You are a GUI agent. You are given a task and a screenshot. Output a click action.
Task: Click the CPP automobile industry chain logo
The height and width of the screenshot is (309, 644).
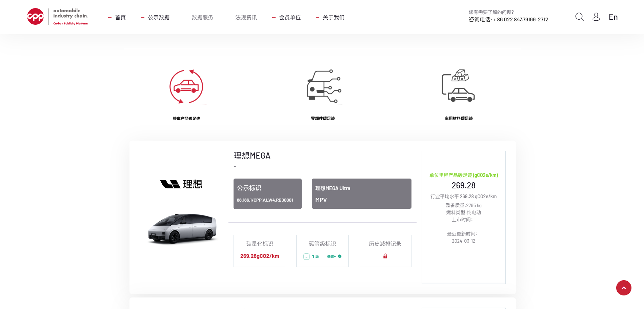pyautogui.click(x=57, y=17)
